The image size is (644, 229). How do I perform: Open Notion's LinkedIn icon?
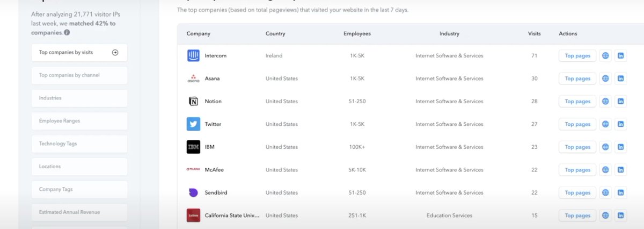click(620, 101)
